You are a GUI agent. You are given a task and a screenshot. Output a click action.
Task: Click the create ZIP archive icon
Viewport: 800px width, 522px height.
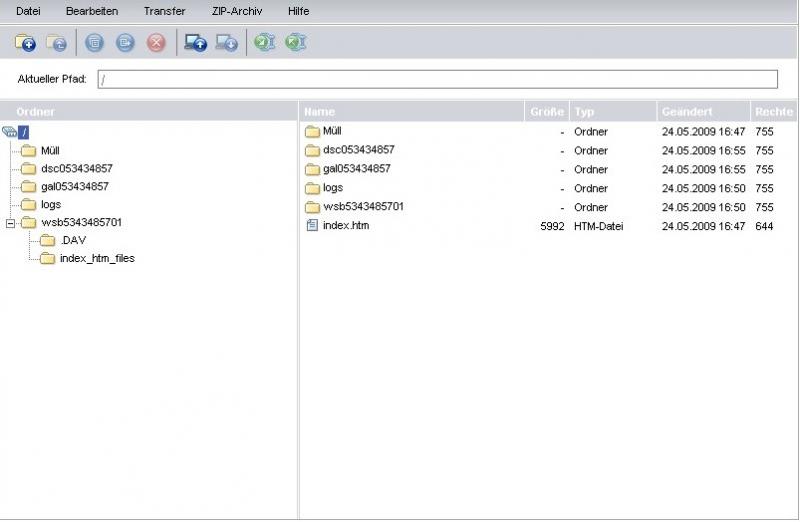264,43
